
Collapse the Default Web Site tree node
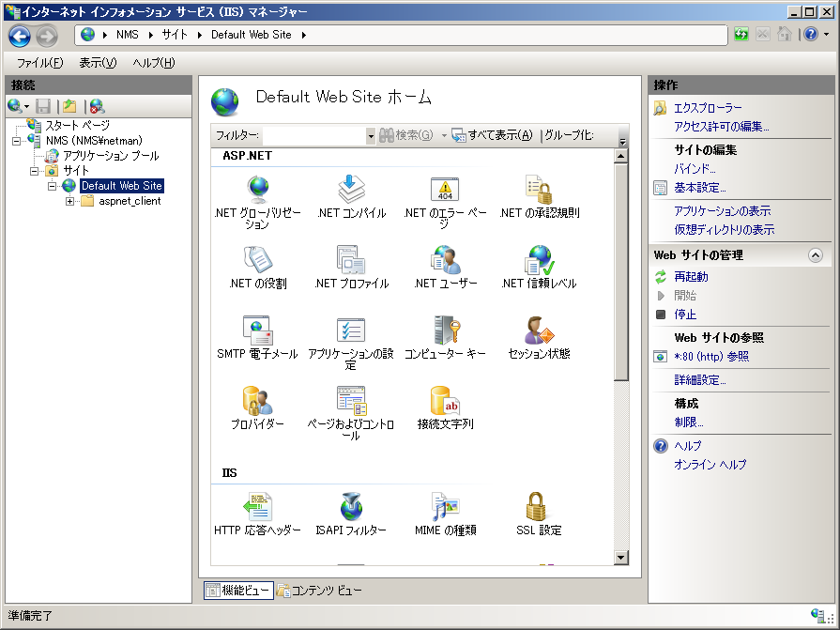coord(52,187)
